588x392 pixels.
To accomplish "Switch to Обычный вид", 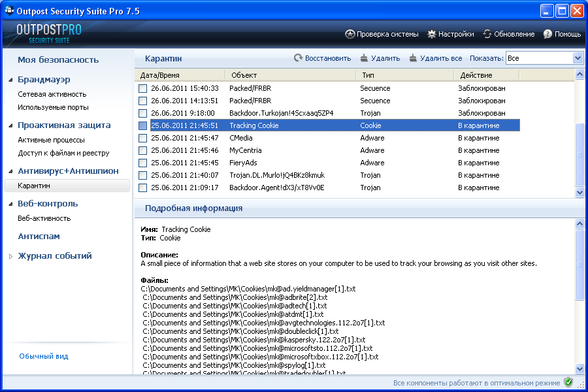I will (44, 356).
